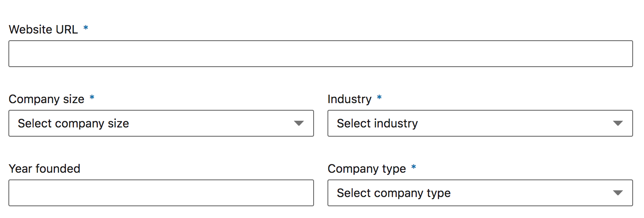This screenshot has width=644, height=218.
Task: Click the 'Select company size' placeholder text
Action: [x=73, y=123]
